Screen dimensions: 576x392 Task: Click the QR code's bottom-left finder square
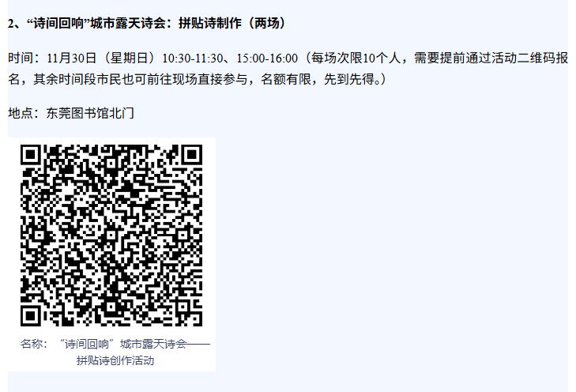[31, 316]
